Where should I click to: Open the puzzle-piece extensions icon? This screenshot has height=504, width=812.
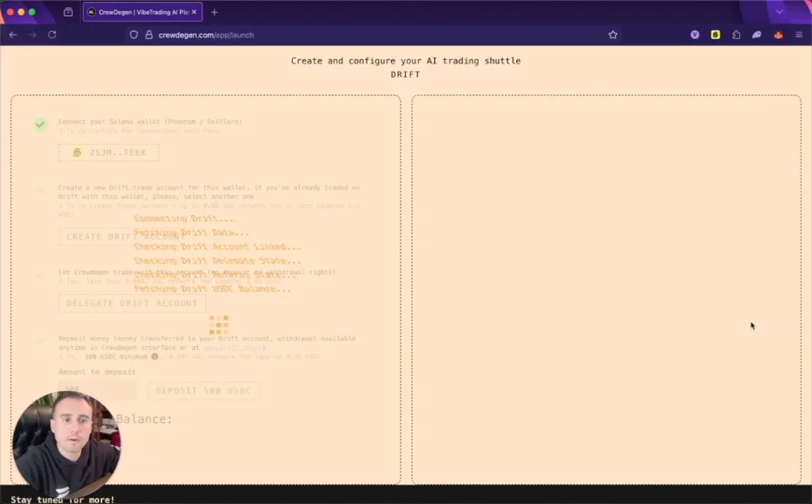point(736,35)
